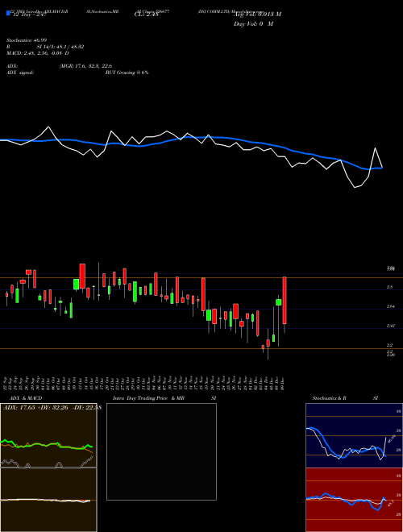Click the 2.42 price axis label
The width and height of the screenshot is (403, 532).
(x=391, y=326)
